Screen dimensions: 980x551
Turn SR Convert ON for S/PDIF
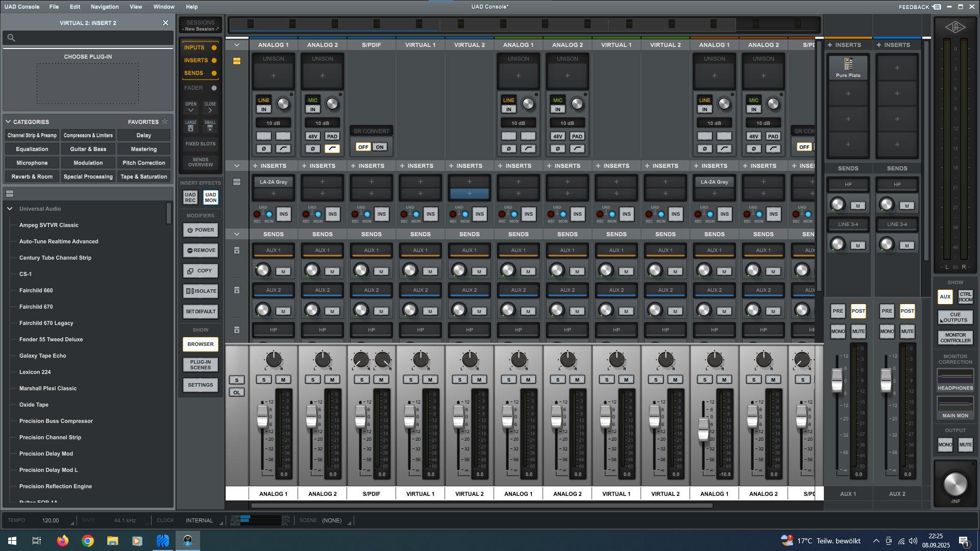[380, 147]
